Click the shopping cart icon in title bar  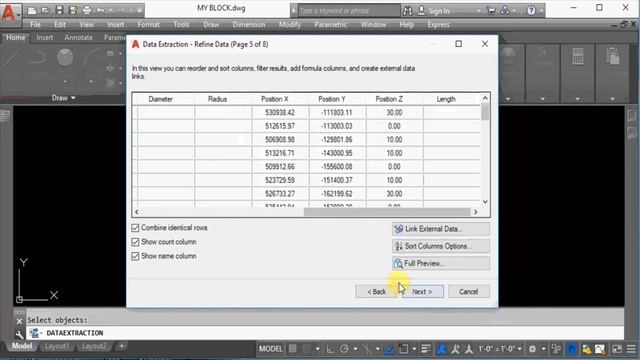coord(491,11)
